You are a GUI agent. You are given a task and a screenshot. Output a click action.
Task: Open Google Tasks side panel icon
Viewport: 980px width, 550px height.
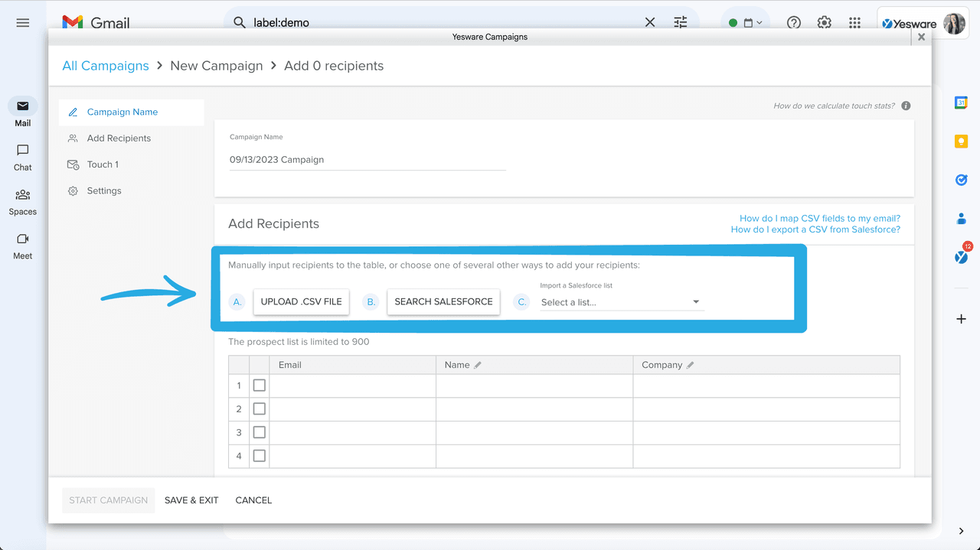pyautogui.click(x=961, y=181)
